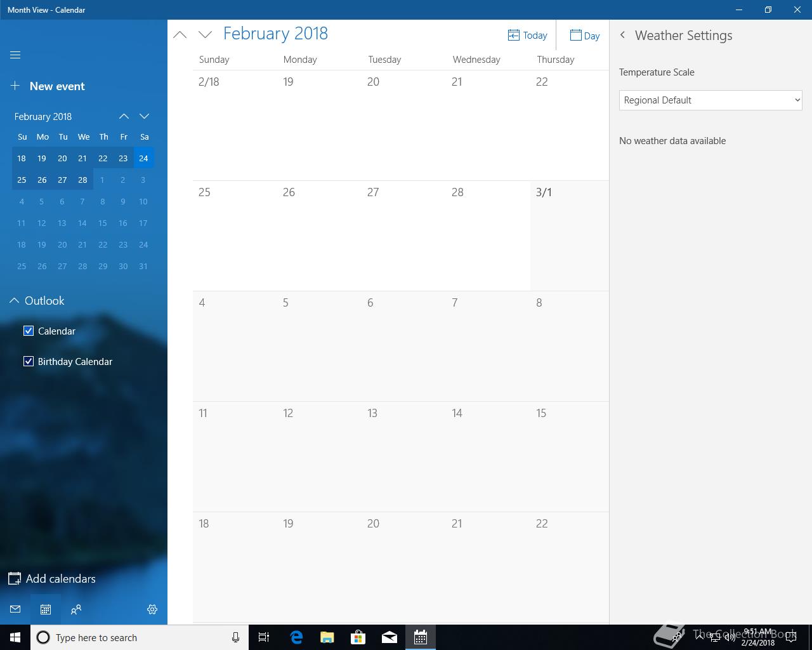
Task: Open the Windows Start menu
Action: pos(15,637)
